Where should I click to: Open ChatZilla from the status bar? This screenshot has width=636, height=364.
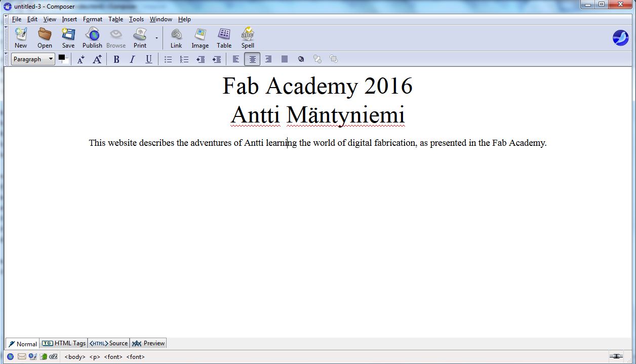click(x=53, y=356)
